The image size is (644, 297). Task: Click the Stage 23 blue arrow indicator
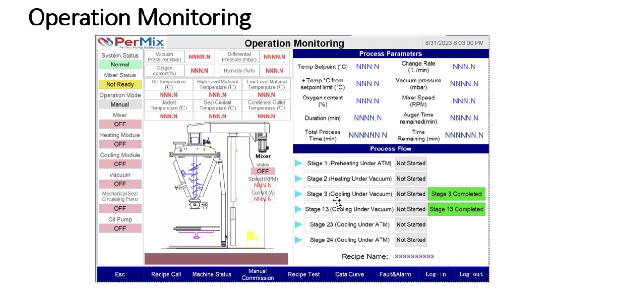(297, 224)
